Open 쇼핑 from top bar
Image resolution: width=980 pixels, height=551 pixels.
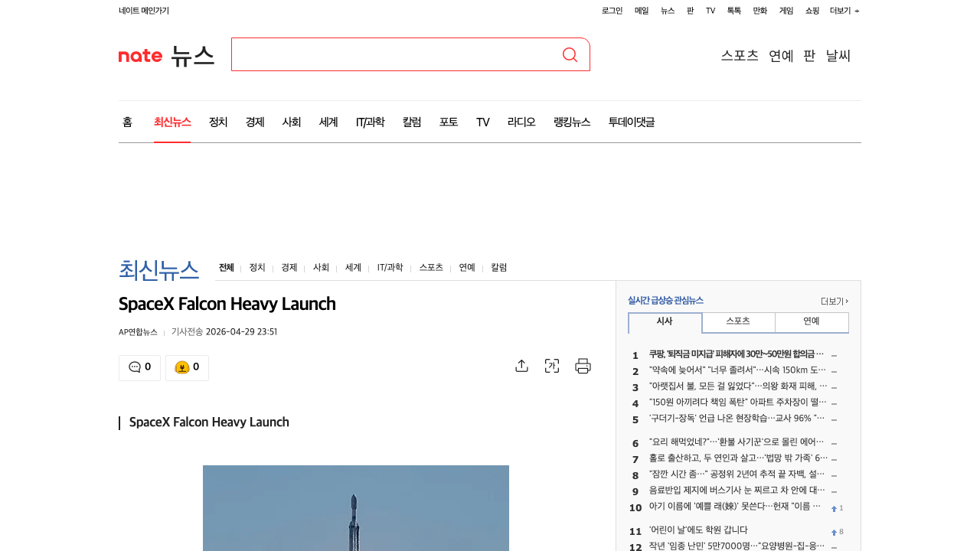coord(812,11)
